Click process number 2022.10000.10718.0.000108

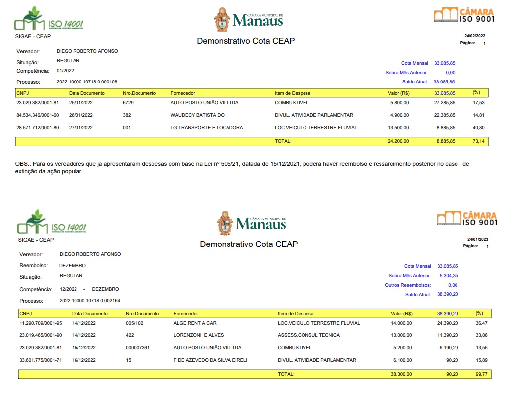point(87,82)
